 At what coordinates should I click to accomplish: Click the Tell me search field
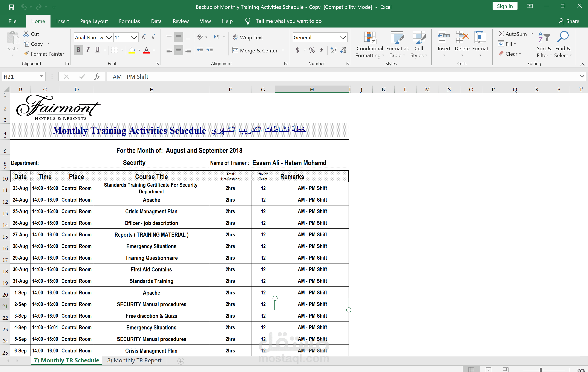(288, 21)
